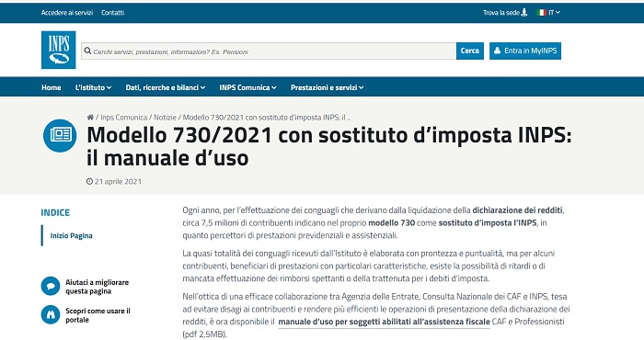Open the IT language dropdown
Screen dimensions: 644x340
coord(555,12)
